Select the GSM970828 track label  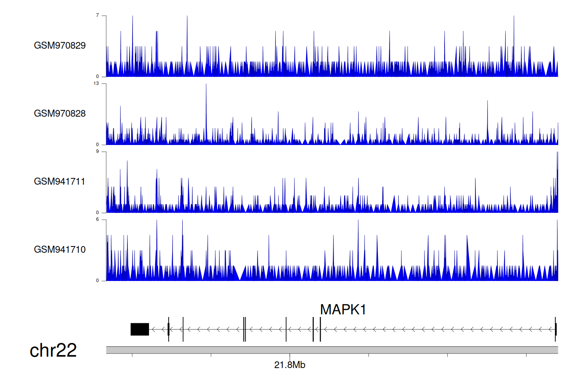(x=60, y=114)
